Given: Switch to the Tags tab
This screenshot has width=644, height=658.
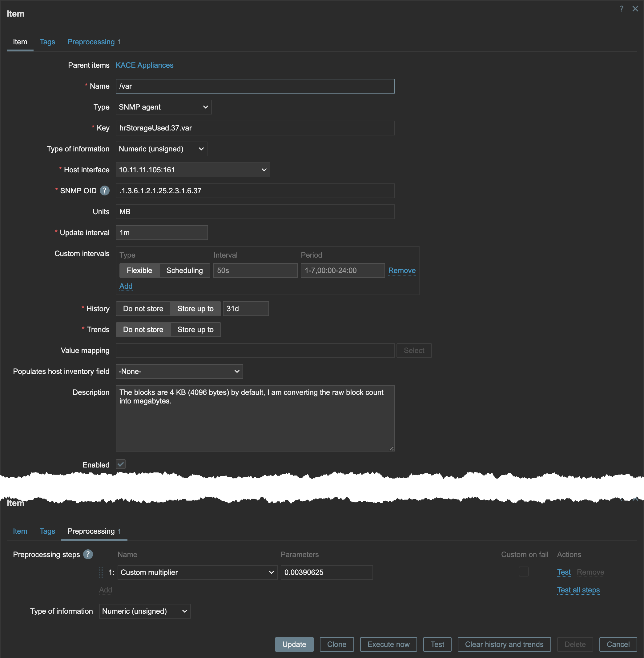Looking at the screenshot, I should click(47, 42).
